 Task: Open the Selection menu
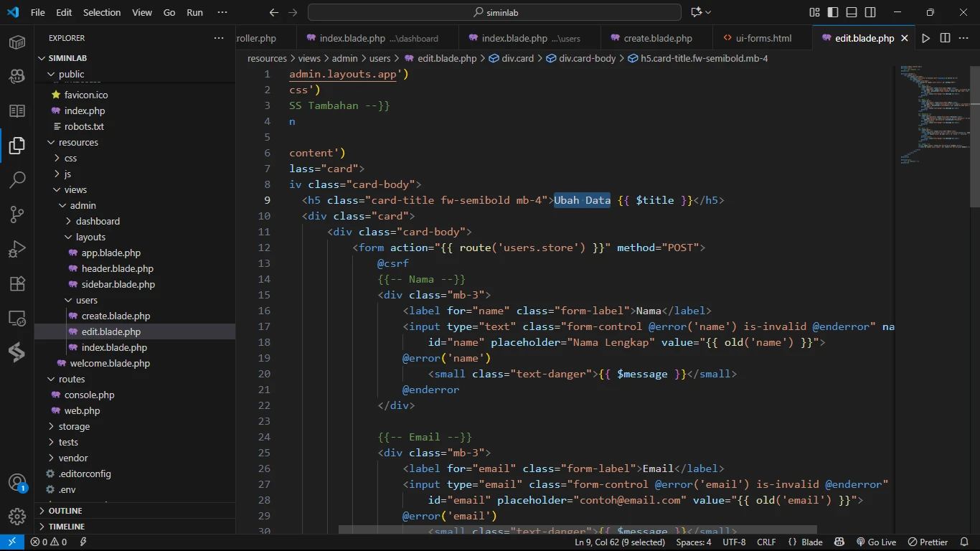[102, 12]
